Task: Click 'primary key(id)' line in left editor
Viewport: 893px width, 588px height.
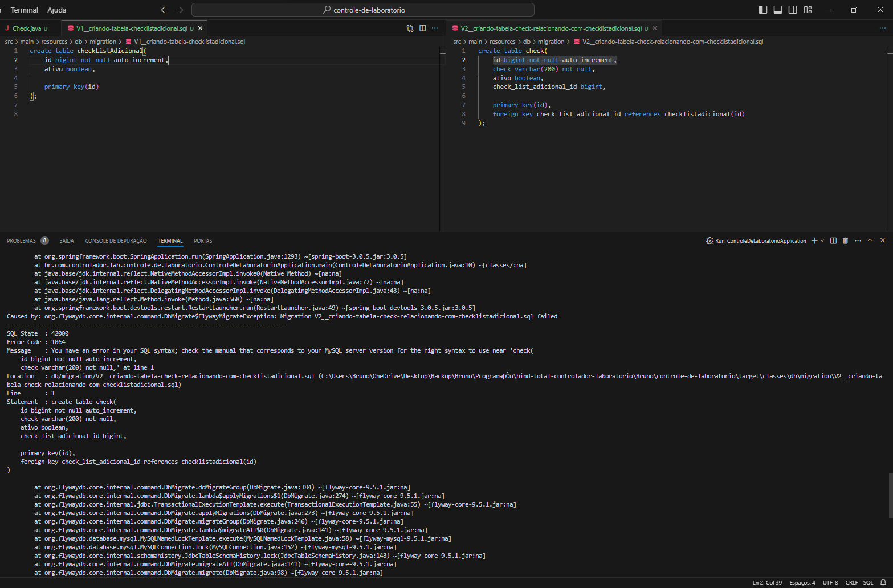Action: (71, 87)
